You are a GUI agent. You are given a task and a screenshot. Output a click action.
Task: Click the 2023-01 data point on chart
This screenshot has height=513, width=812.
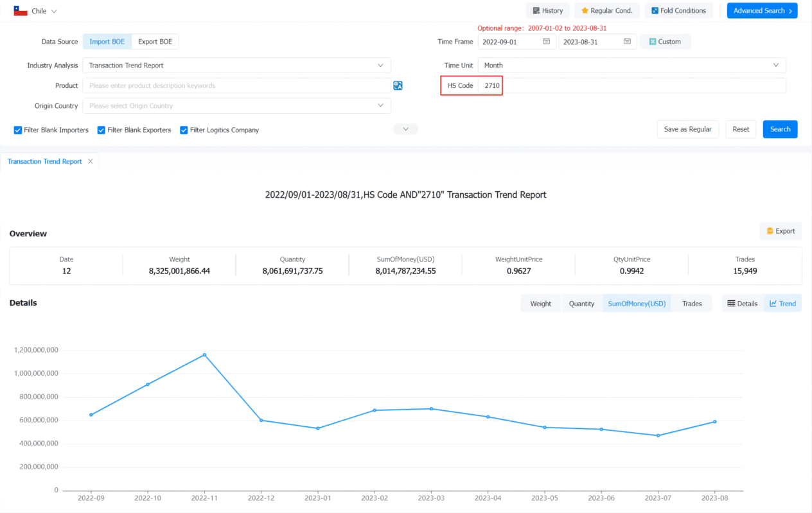click(x=317, y=428)
